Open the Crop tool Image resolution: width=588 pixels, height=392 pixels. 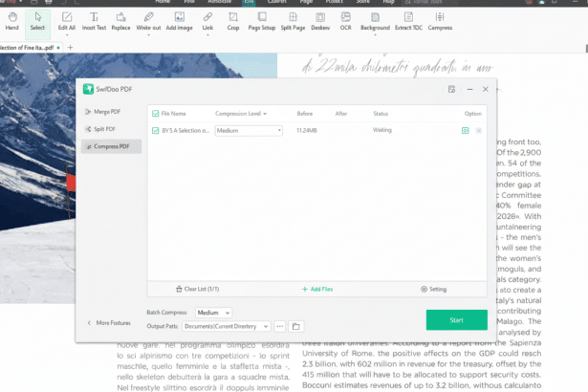[233, 21]
